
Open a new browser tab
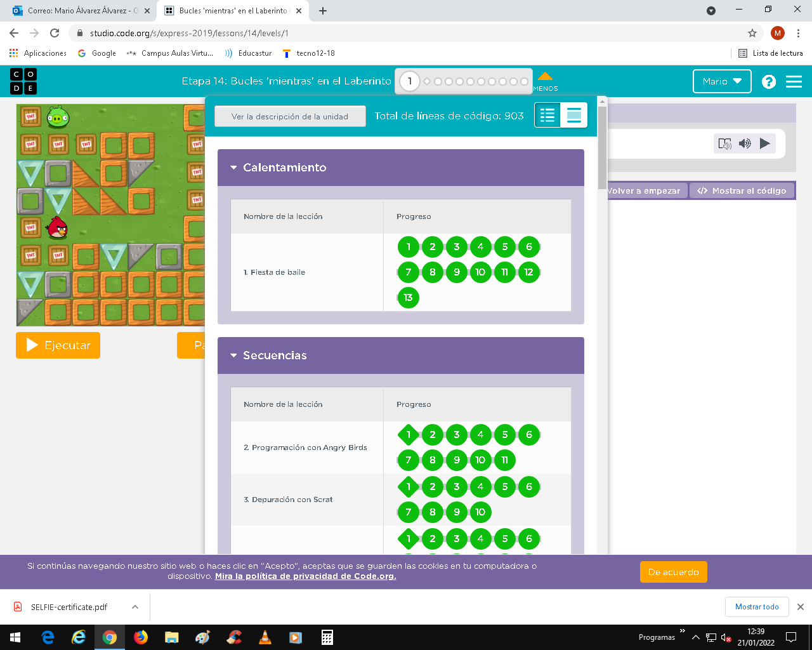323,11
